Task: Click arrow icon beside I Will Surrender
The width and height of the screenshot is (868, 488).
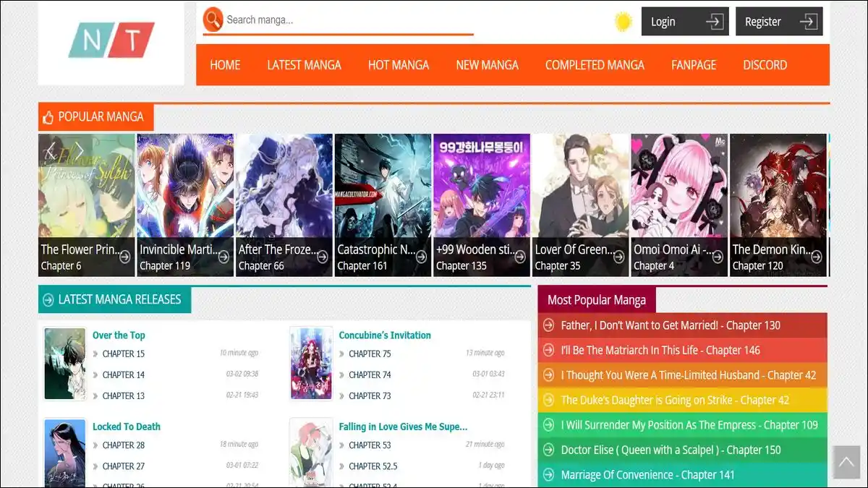Action: [548, 425]
